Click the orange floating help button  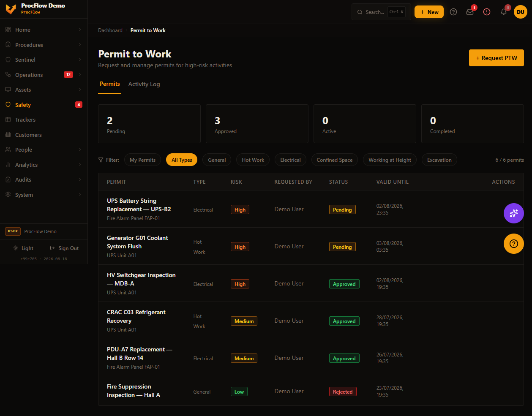click(514, 244)
